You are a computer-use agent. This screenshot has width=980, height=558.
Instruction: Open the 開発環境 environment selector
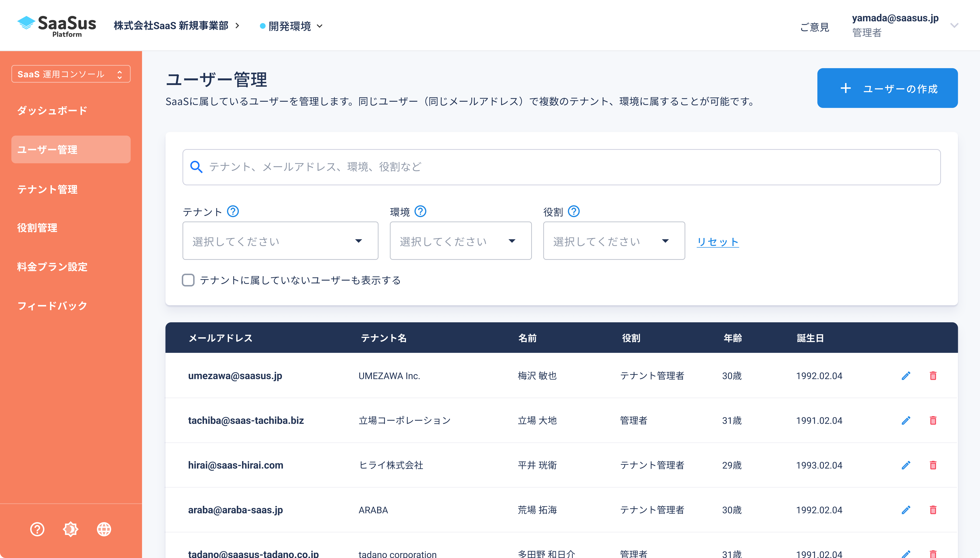click(x=292, y=26)
